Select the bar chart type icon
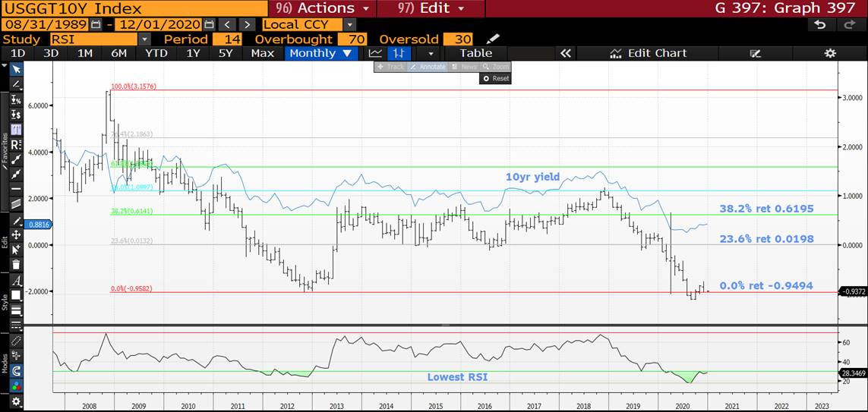This screenshot has width=868, height=412. [398, 53]
